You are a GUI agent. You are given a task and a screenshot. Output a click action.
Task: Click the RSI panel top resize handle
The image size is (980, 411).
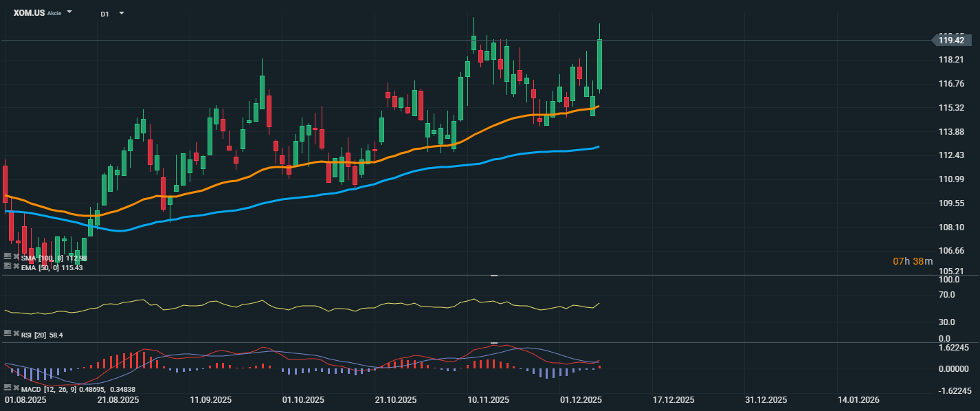[493, 276]
